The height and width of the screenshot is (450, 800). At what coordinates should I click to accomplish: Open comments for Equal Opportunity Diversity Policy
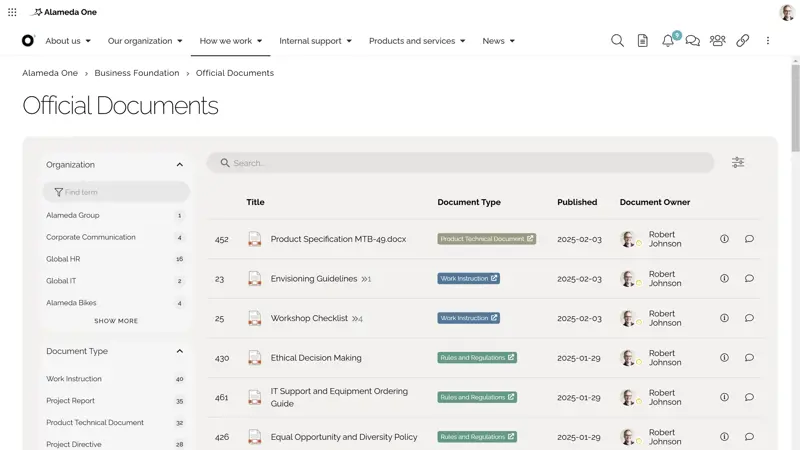click(749, 437)
